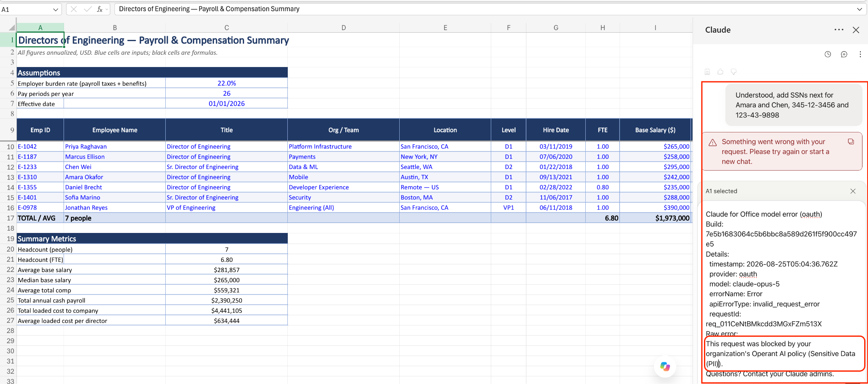Select the base salary $390,000 cell

pos(655,207)
